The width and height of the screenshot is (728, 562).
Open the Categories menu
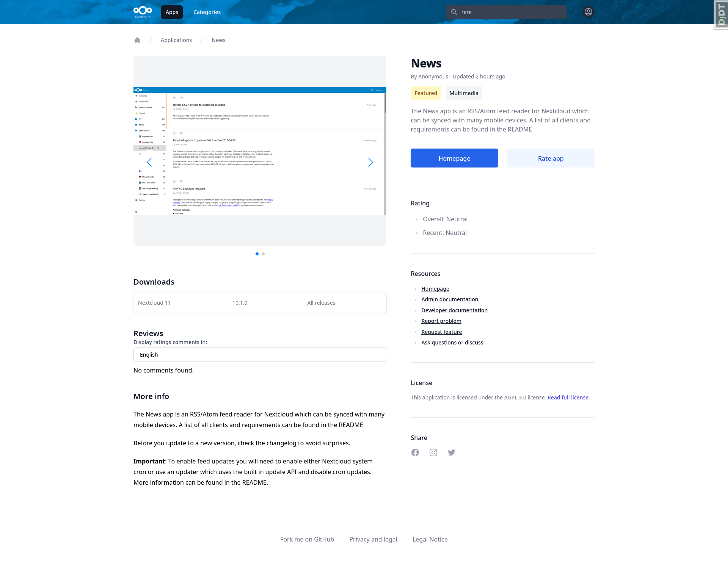[207, 12]
